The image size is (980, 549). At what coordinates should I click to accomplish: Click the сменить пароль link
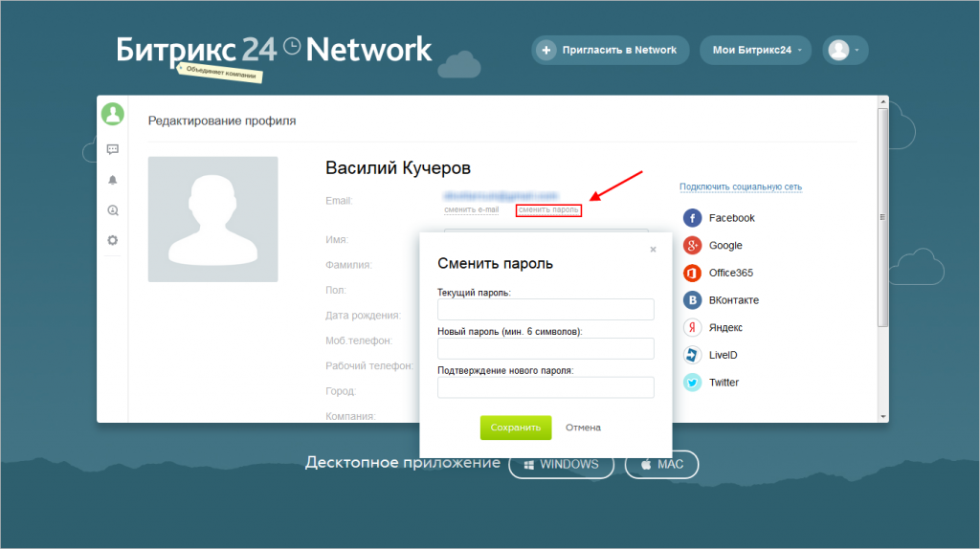[x=548, y=209]
